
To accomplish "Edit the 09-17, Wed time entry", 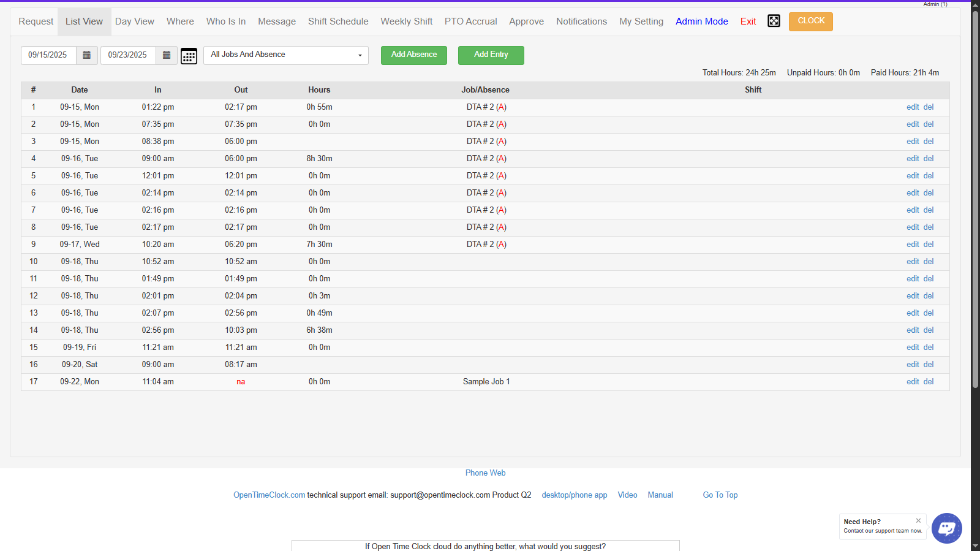I will click(x=913, y=245).
